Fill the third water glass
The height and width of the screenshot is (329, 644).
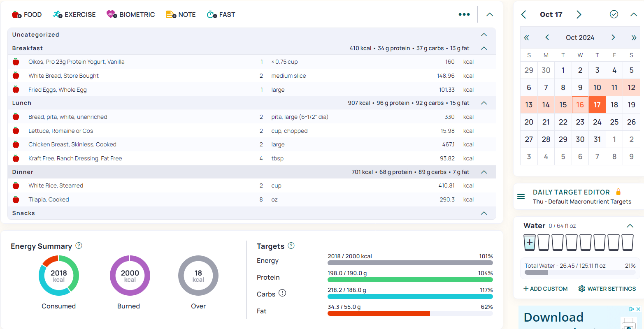point(558,243)
